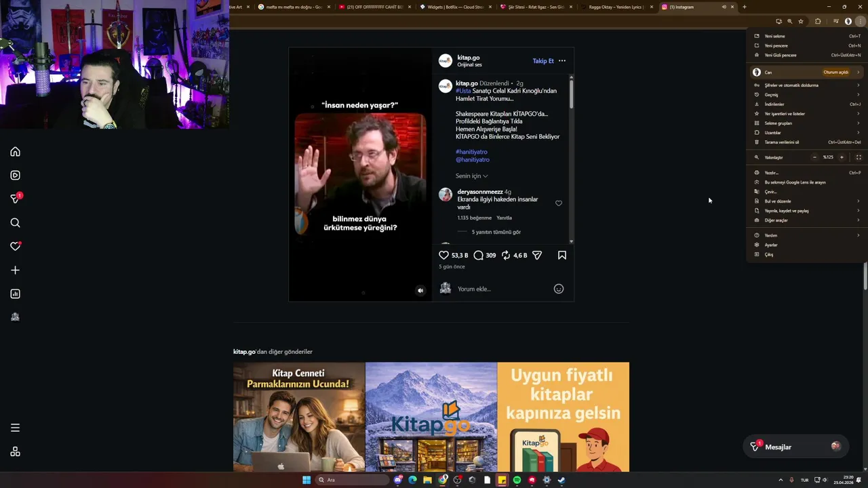Expand the Uzantılar submenu
This screenshot has height=488, width=868.
pos(807,133)
